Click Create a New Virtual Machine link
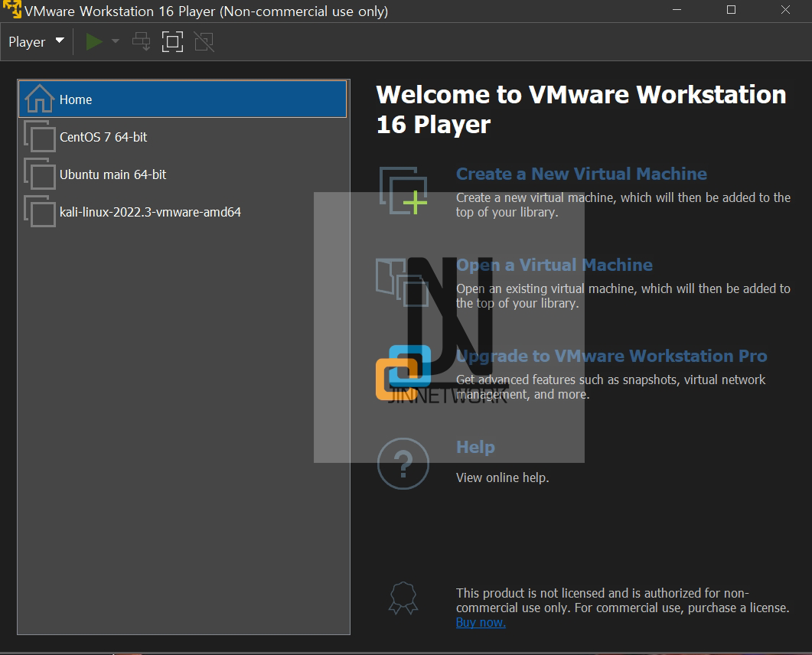 point(581,174)
